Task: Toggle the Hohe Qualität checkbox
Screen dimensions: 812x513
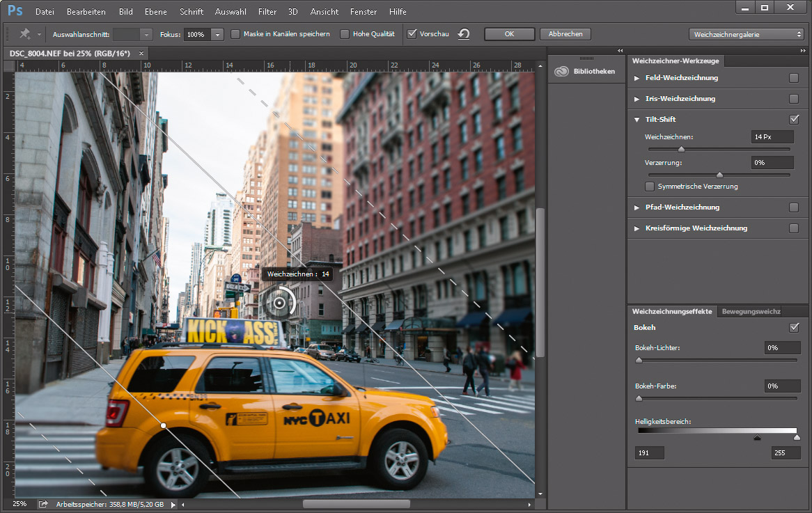Action: (x=345, y=34)
